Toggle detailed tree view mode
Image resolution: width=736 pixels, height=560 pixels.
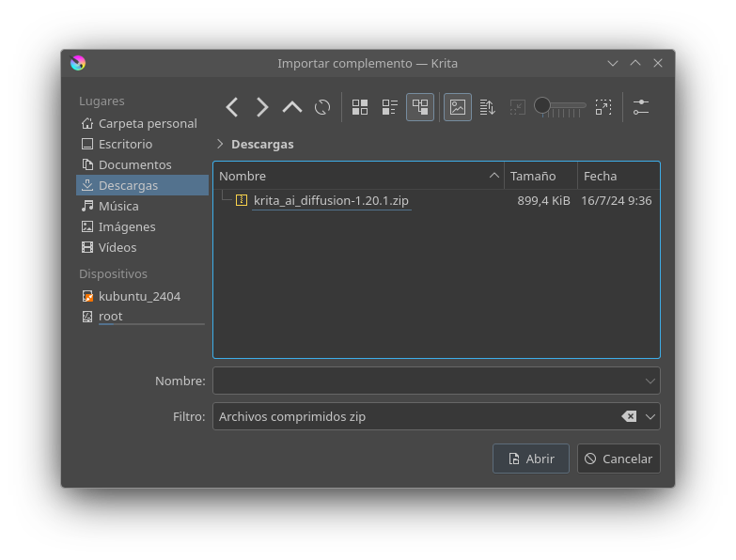coord(420,107)
